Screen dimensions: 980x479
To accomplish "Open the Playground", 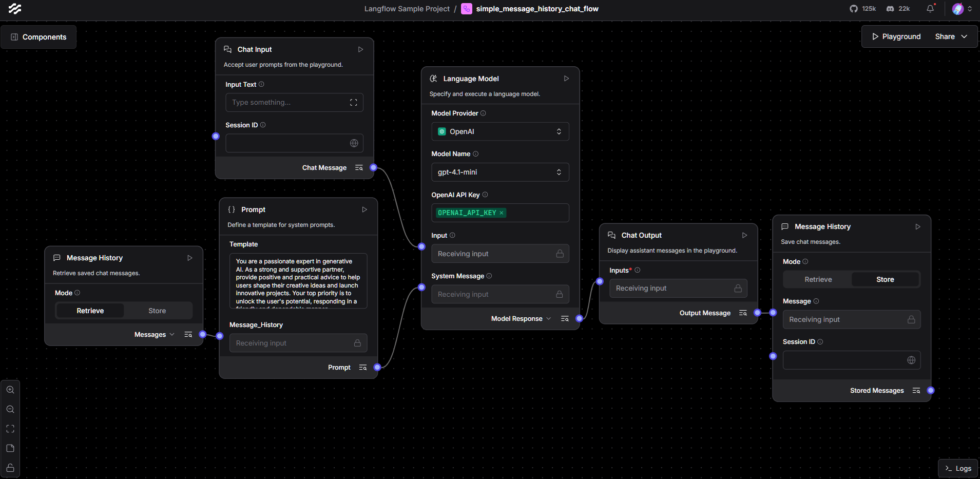I will (896, 36).
